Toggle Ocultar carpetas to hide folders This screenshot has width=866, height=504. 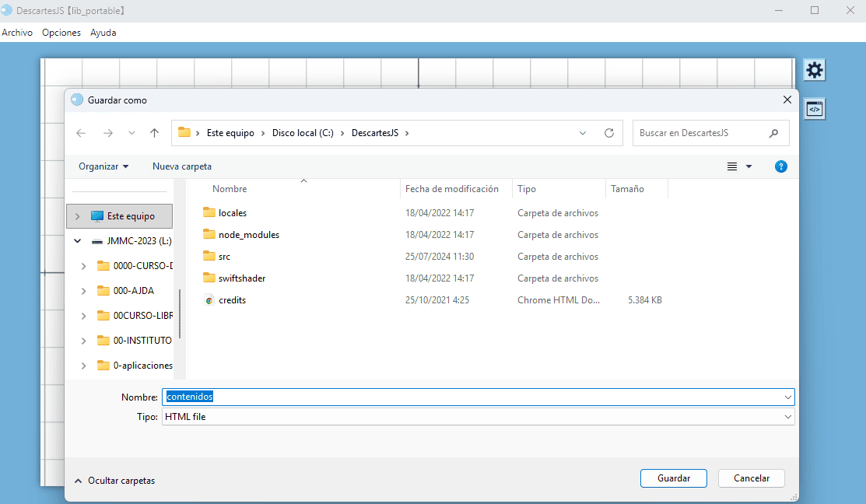tap(114, 481)
